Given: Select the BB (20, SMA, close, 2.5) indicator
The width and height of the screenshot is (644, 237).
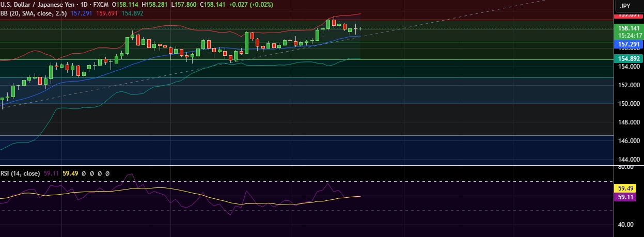Looking at the screenshot, I should tap(34, 13).
